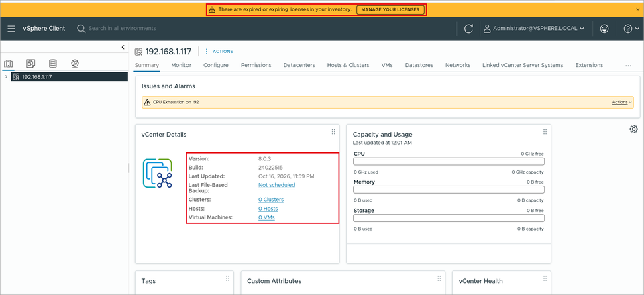644x295 pixels.
Task: Switch to Networking inventory view
Action: 74,64
